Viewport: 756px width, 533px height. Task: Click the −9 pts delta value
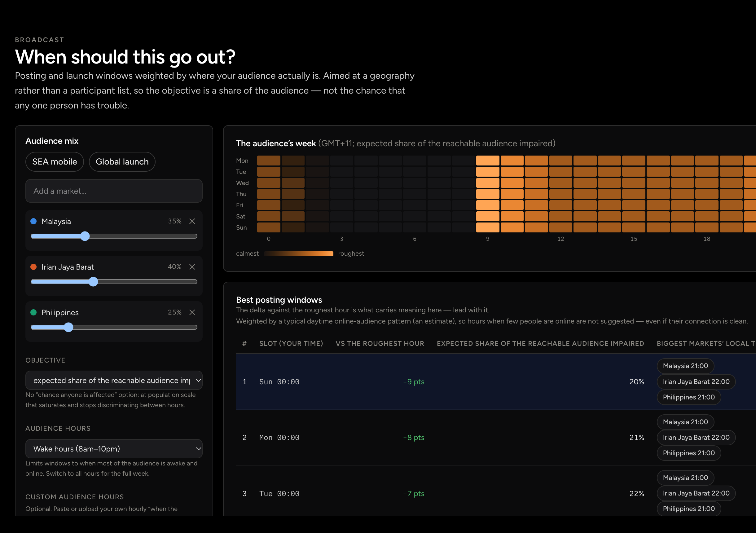click(x=414, y=382)
